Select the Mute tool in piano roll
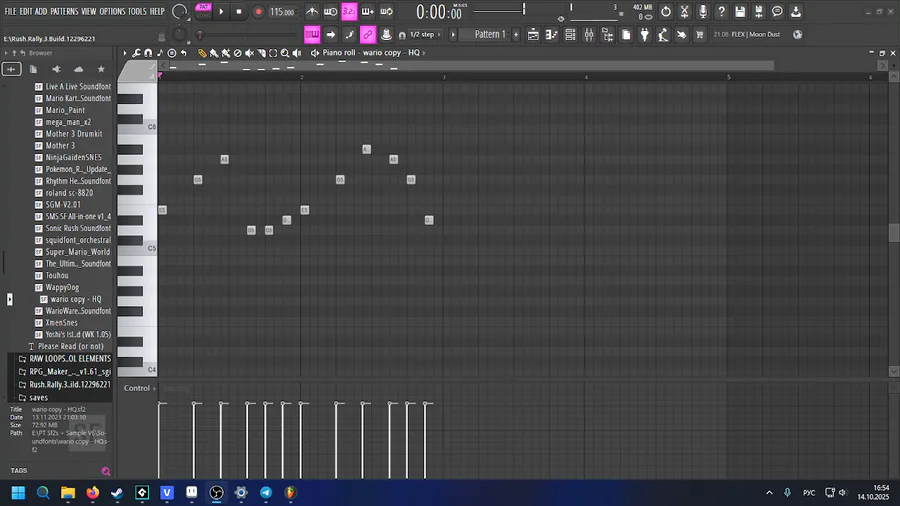This screenshot has width=900, height=506. pyautogui.click(x=249, y=53)
